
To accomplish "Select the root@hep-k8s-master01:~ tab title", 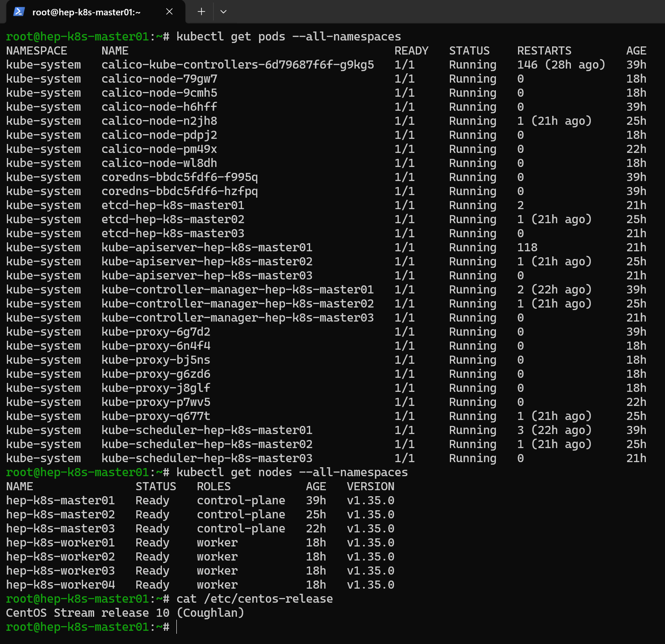I will pyautogui.click(x=86, y=12).
